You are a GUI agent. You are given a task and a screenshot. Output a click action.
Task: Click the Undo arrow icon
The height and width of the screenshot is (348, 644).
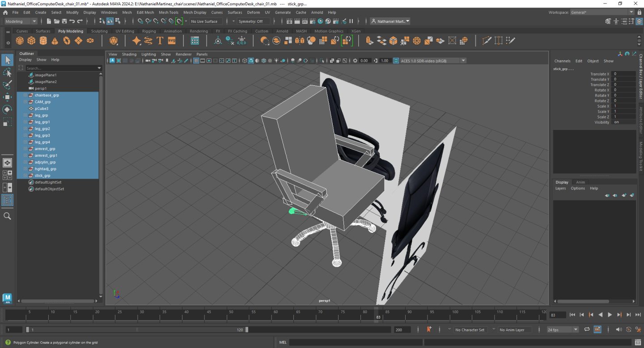[x=72, y=21]
